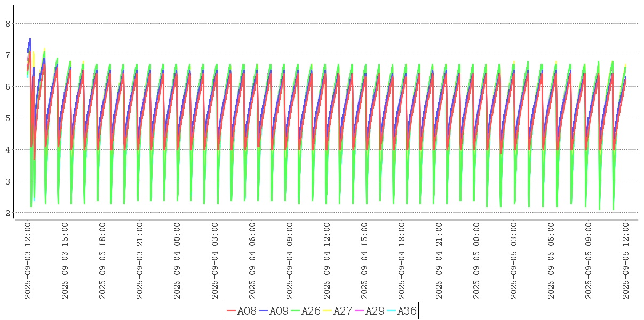Screen dimensions: 644x320
Task: Click the red A08 legend line swatch
Action: (232, 311)
